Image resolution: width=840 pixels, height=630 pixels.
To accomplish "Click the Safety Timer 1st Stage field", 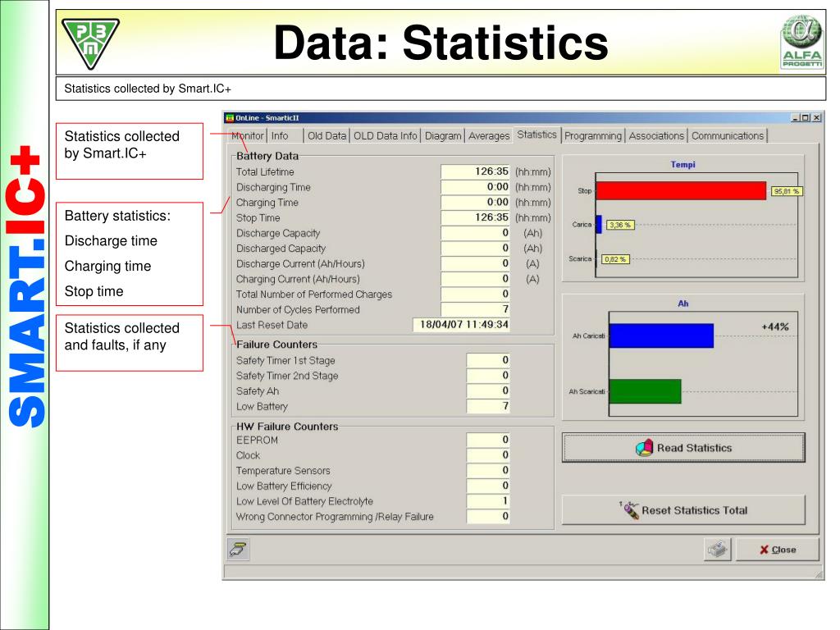I will point(488,360).
